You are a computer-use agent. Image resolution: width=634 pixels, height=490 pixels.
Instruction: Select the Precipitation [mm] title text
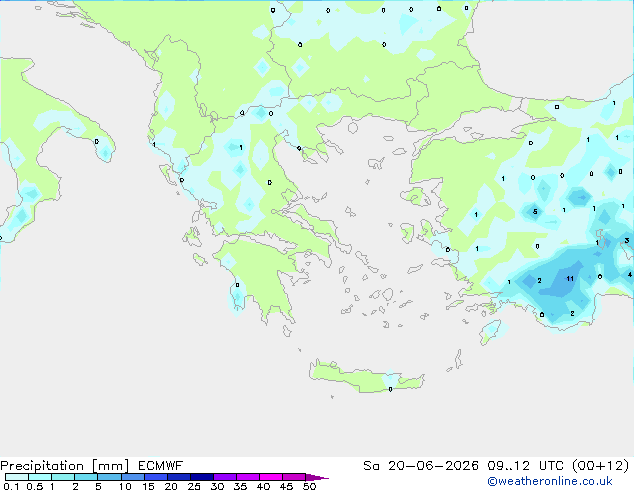tap(65, 466)
